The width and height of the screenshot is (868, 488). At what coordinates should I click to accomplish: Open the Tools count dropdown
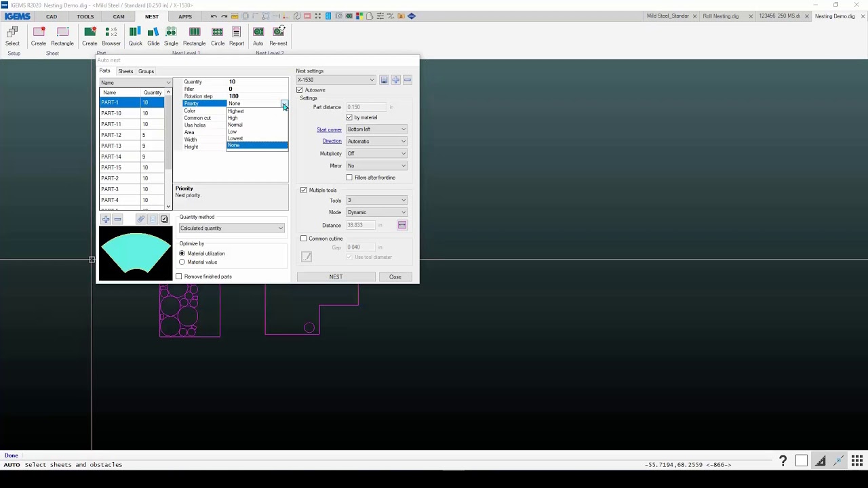[x=376, y=201]
